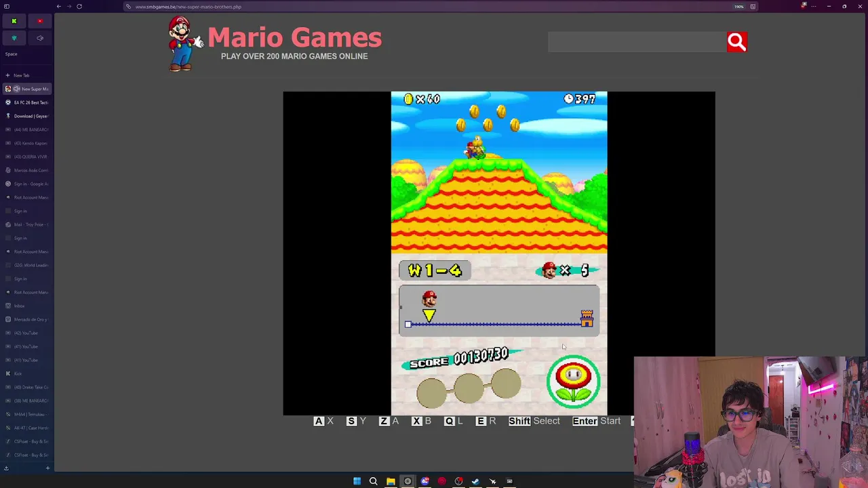Add a new space with the plus icon

(x=47, y=468)
